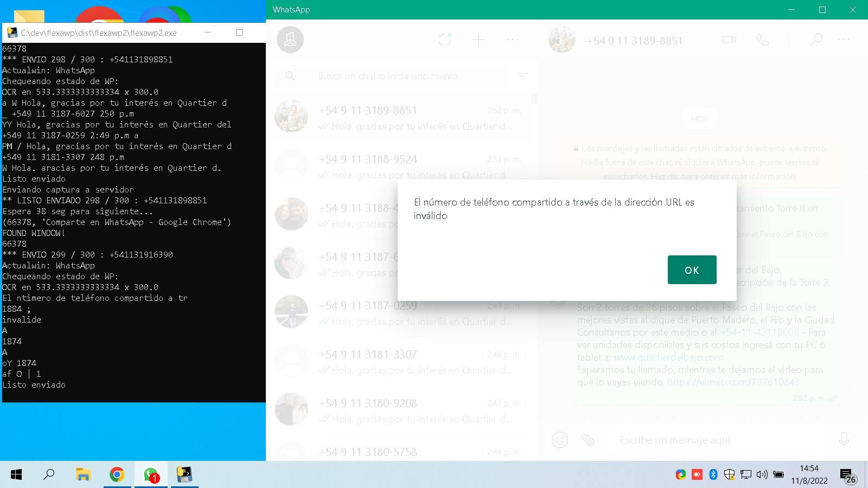Open Bluetooth tray icon
The image size is (868, 488).
pos(713,475)
